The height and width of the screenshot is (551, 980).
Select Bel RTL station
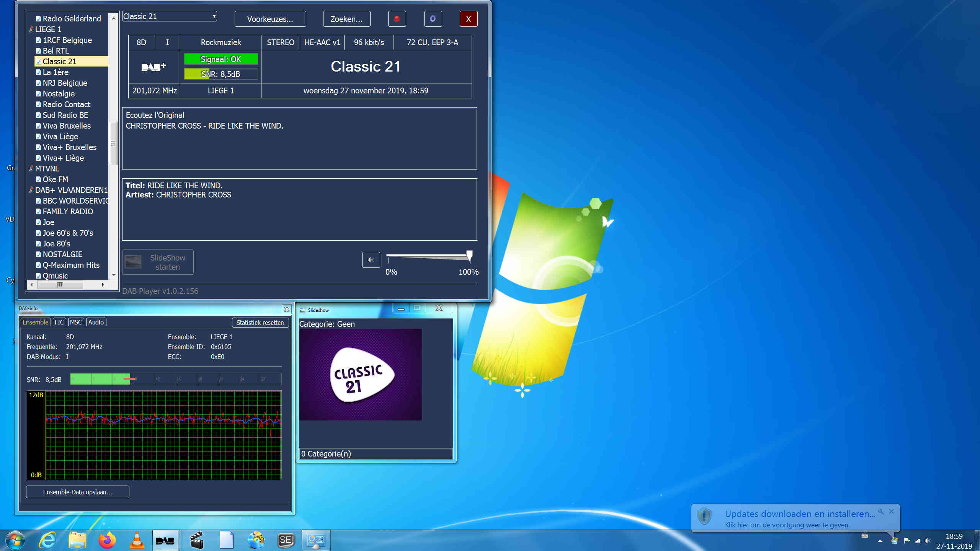tap(56, 51)
